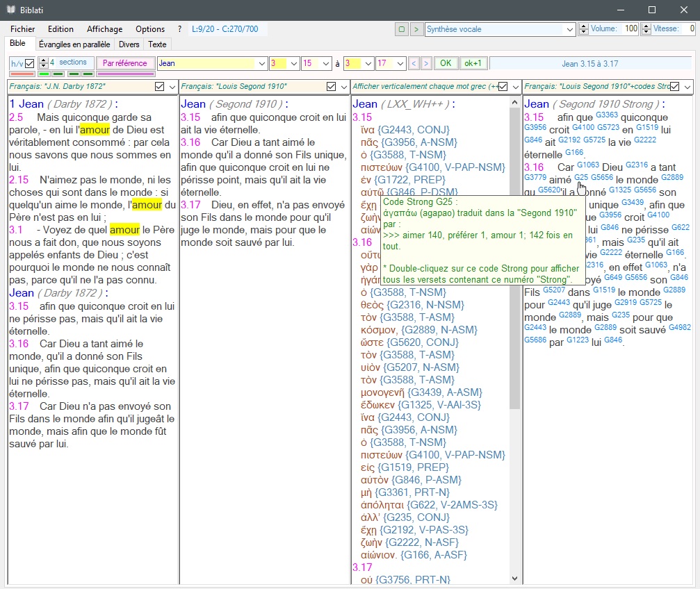Go to previous passage with the < button

coord(414,63)
